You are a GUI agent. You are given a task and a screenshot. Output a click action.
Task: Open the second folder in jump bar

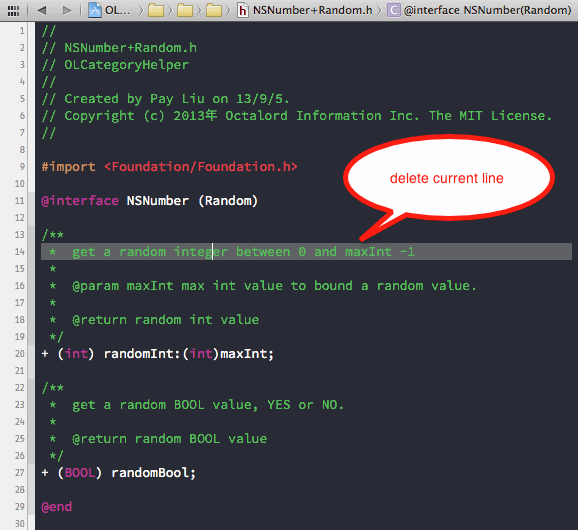point(185,10)
